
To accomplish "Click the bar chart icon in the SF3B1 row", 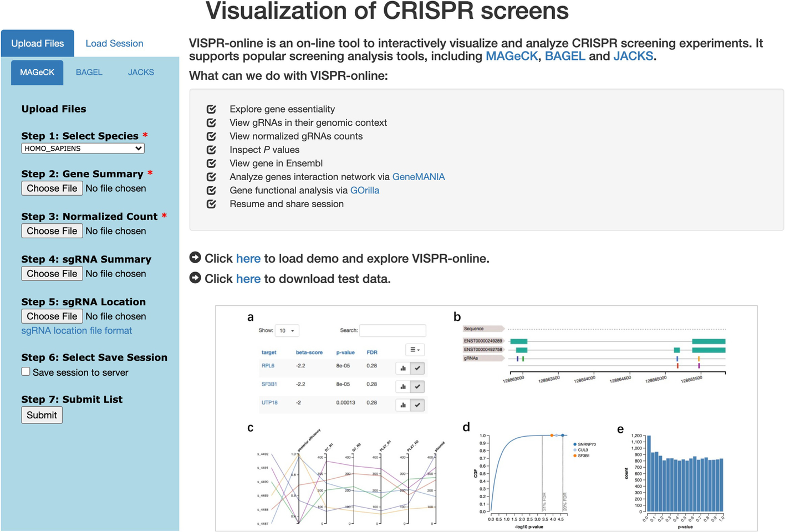I will pyautogui.click(x=403, y=386).
